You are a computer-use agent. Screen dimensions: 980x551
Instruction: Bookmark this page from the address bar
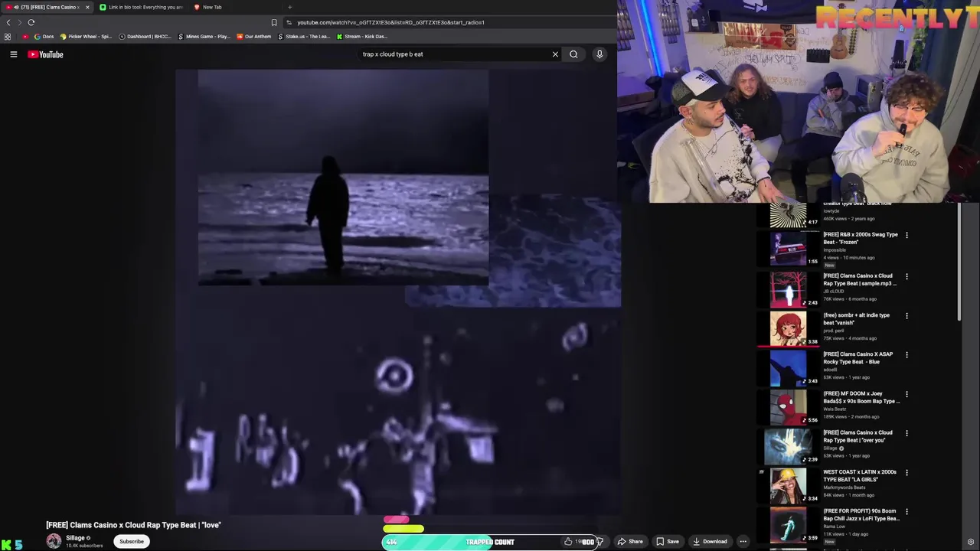[274, 22]
